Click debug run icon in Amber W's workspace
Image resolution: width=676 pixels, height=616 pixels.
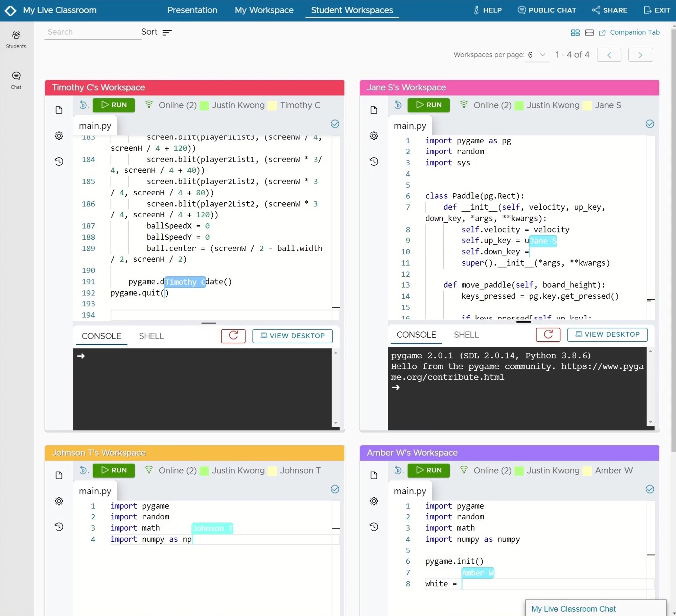[x=398, y=470]
